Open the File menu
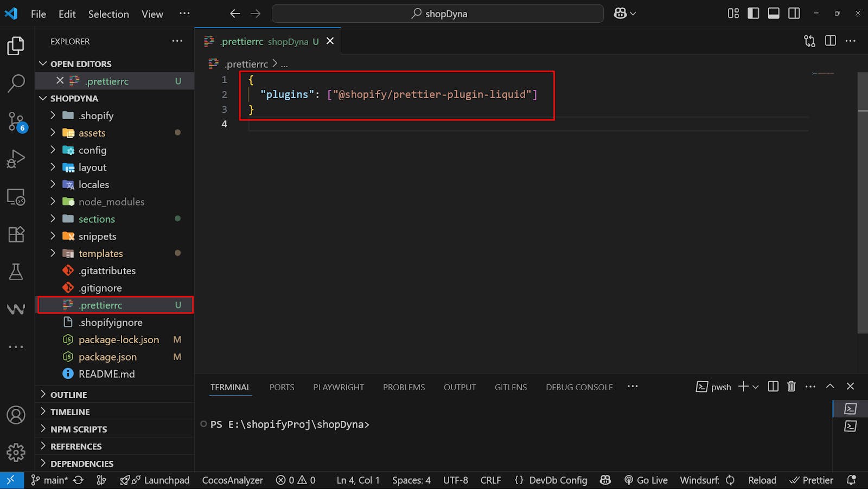This screenshot has width=868, height=489. point(39,14)
